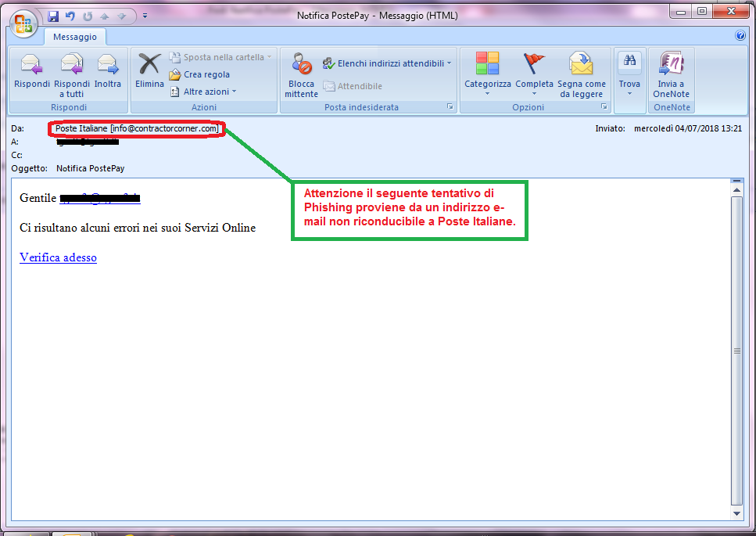756x536 pixels.
Task: Click the scroll up arrow of message body
Action: (x=736, y=189)
